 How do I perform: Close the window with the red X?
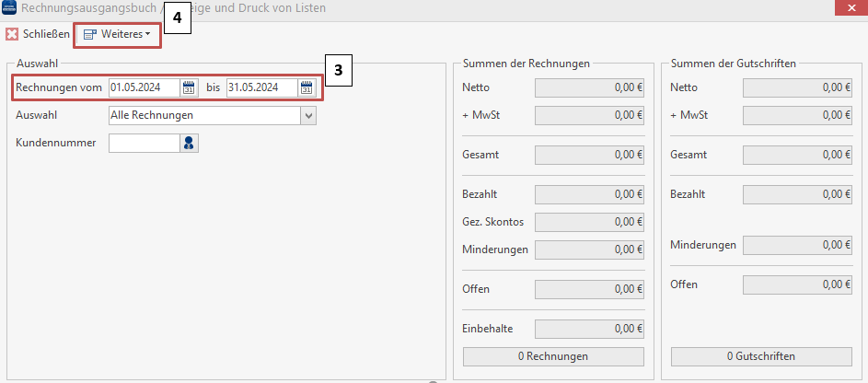tap(851, 7)
